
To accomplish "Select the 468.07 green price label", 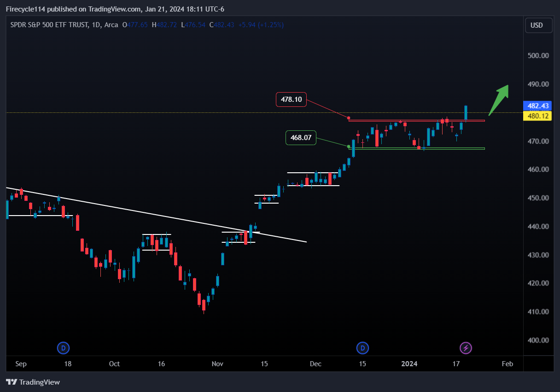I will click(301, 138).
